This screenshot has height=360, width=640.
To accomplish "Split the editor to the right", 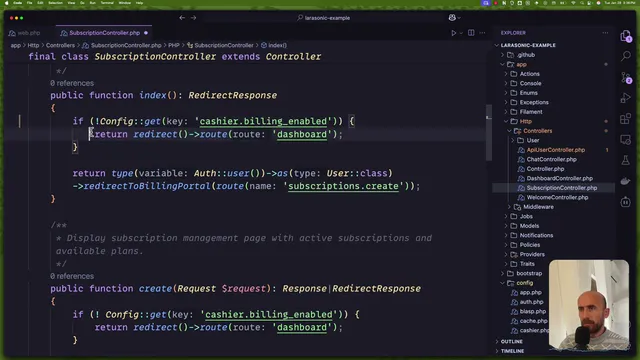I will (471, 33).
